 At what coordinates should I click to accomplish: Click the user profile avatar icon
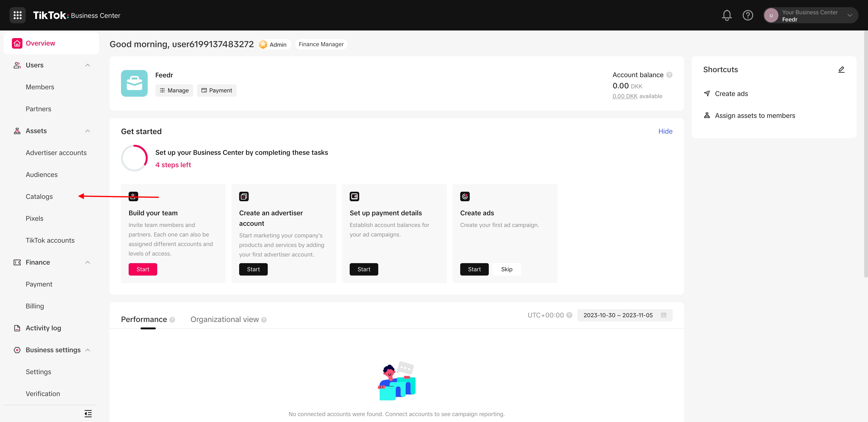coord(772,15)
